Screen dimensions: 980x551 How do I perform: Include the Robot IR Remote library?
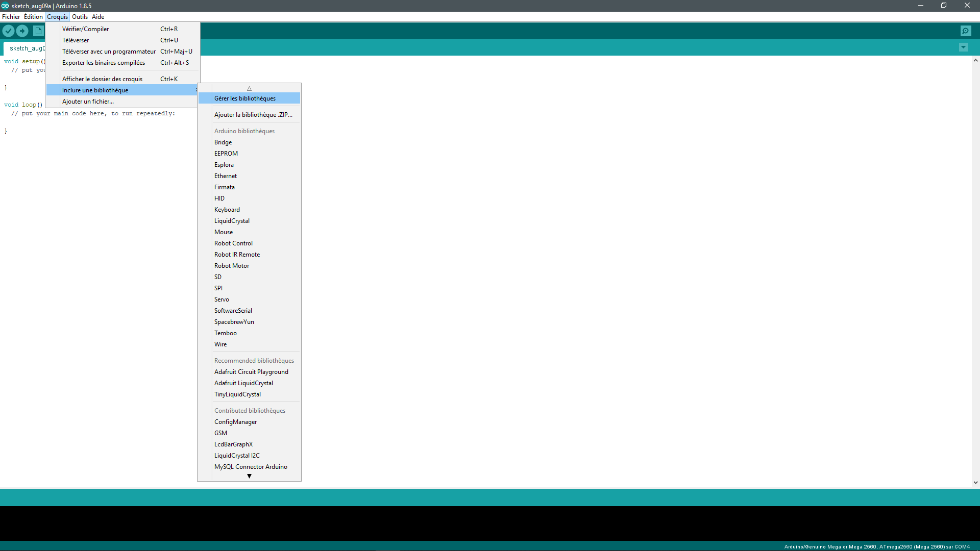tap(249, 255)
